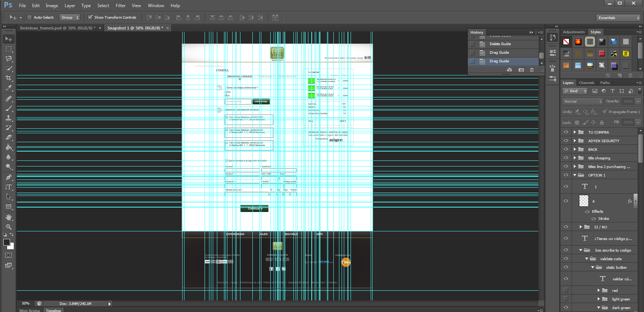644x312 pixels.
Task: Expand the ADYEN SEGURITY layer group
Action: click(x=575, y=141)
